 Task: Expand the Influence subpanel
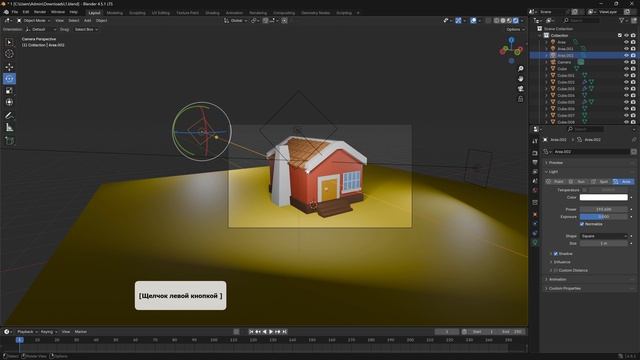pos(562,262)
